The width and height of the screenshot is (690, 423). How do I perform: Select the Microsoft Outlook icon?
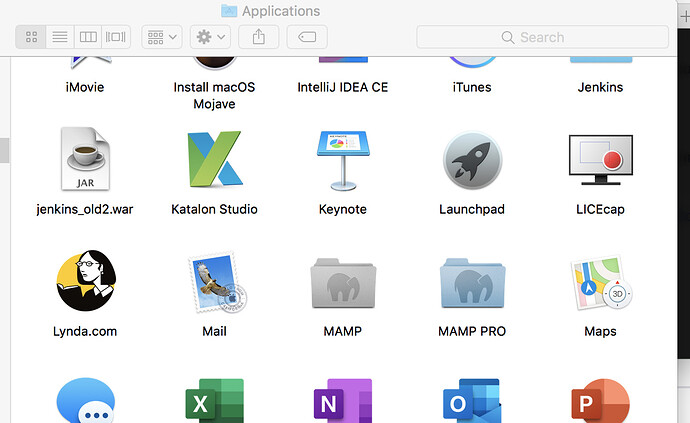[472, 401]
